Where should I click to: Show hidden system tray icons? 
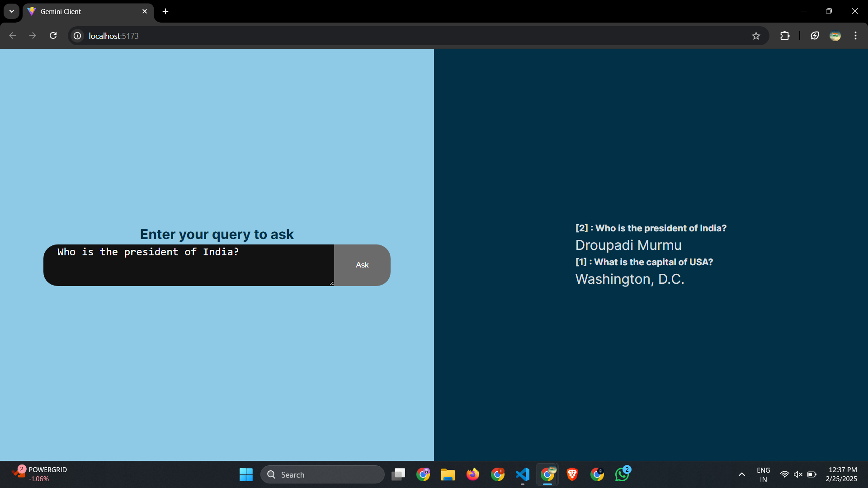[741, 474]
